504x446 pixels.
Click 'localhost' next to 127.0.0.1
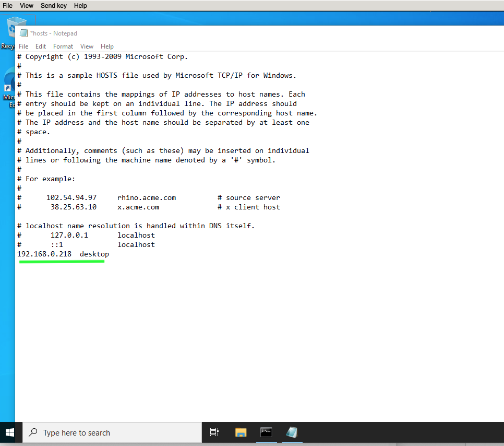(136, 235)
